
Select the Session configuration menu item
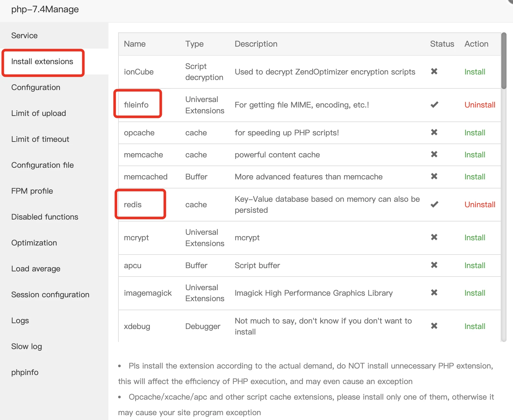point(50,295)
